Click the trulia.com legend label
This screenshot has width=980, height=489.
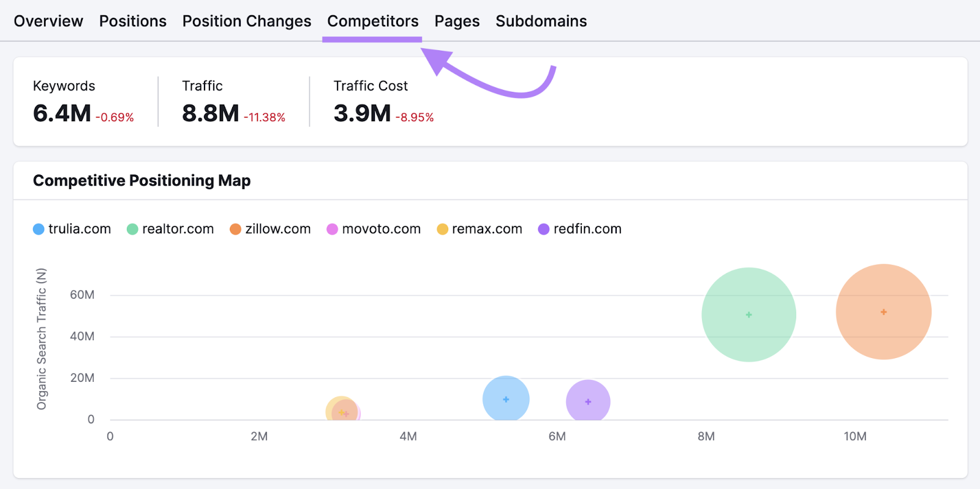point(80,229)
